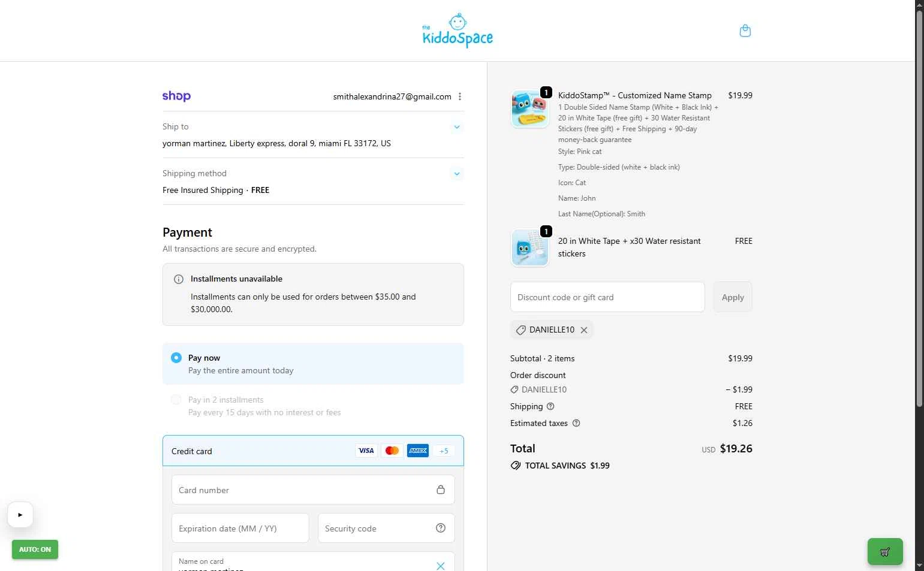Screen dimensions: 924x571
Task: Click the shipping address text line
Action: tap(276, 143)
